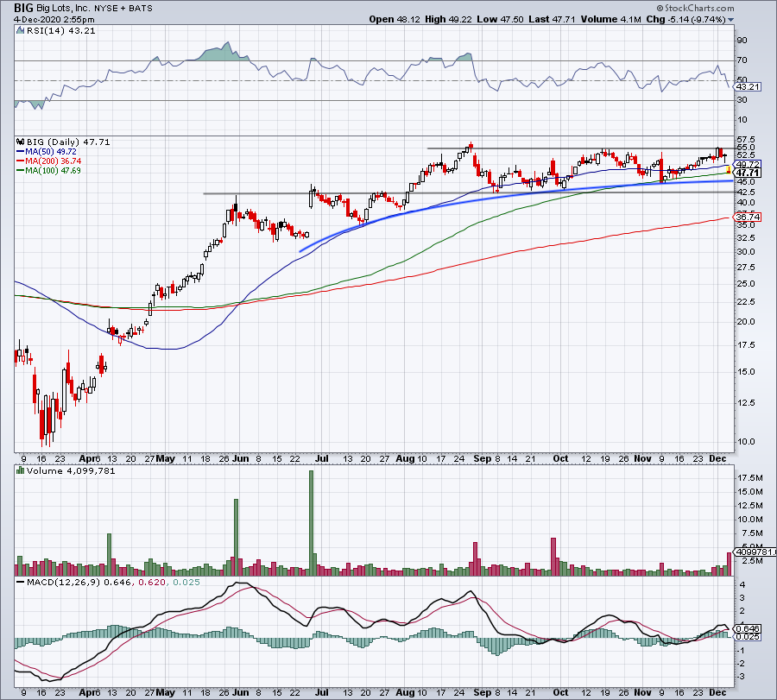Viewport: 777px width, 700px height.
Task: Click the Chg -5.14 (-9.74%) value
Action: pos(686,19)
